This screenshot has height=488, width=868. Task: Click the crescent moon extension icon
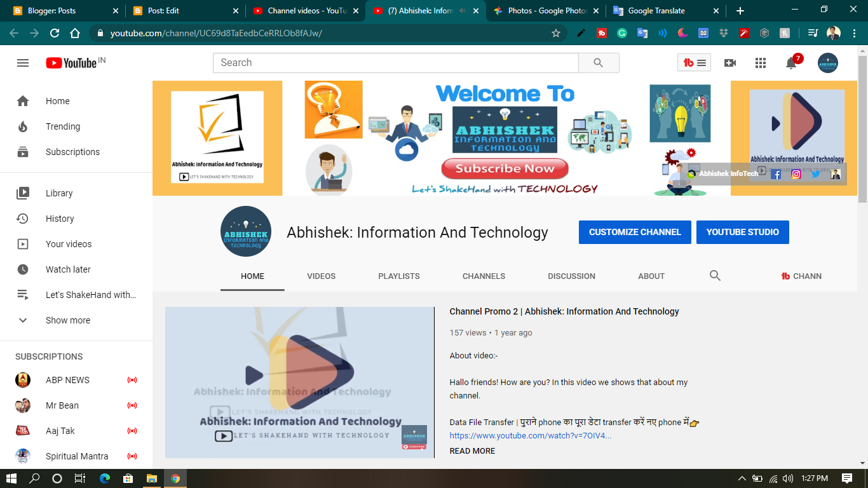click(x=683, y=33)
